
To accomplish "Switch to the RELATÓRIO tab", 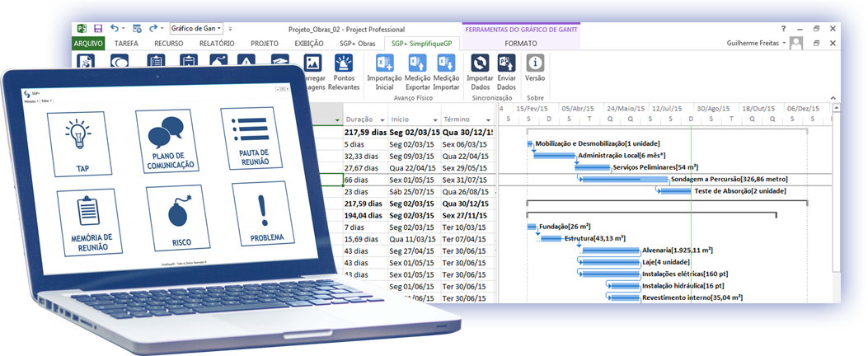I will pyautogui.click(x=217, y=43).
